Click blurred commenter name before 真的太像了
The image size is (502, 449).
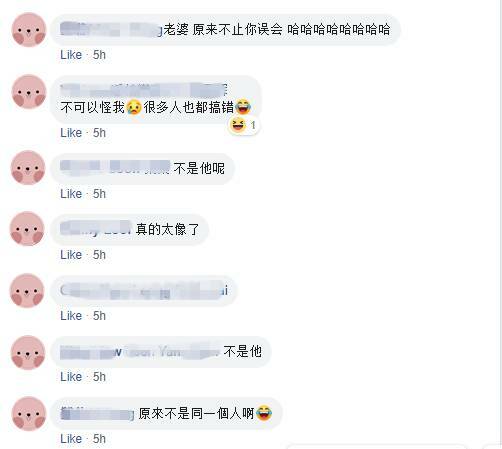point(96,229)
